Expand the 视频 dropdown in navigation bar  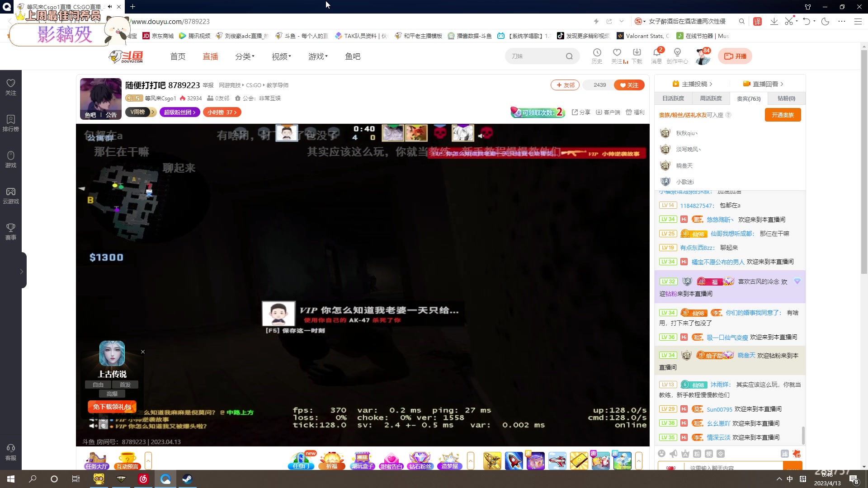[x=281, y=56]
